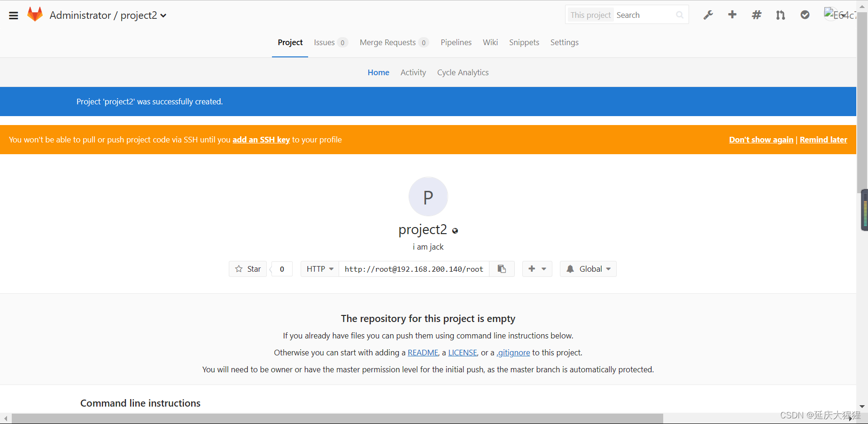Viewport: 868px width, 424px height.
Task: Open the Wiki tab
Action: pos(490,42)
